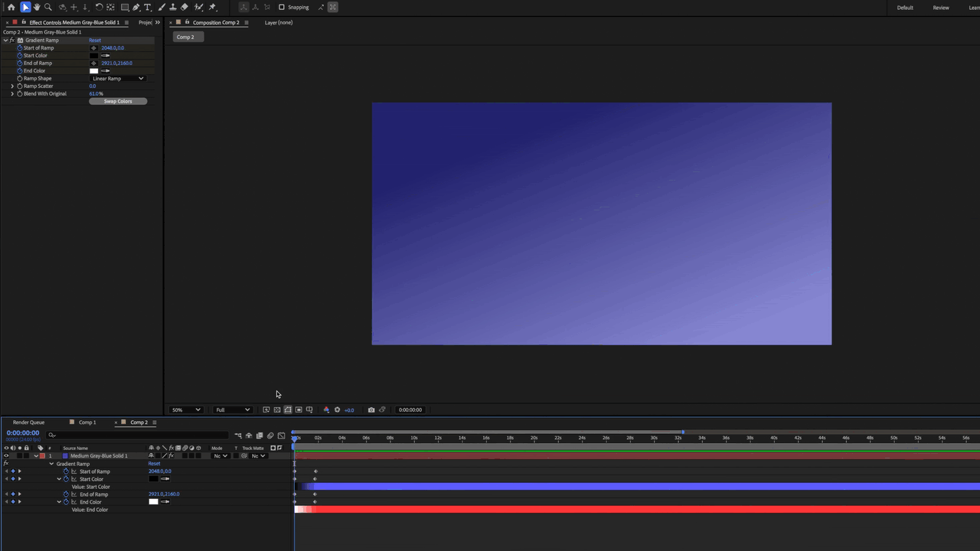Open the Ramp Shape Linear Ramp dropdown
The height and width of the screenshot is (551, 980).
point(117,78)
